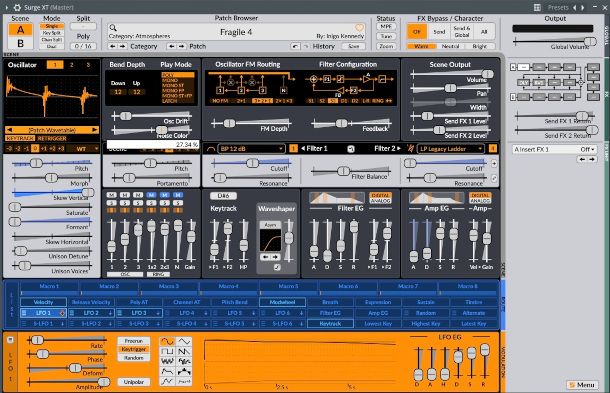Image resolution: width=610 pixels, height=393 pixels.
Task: Toggle RETRIGGER on the oscillator
Action: pos(52,138)
